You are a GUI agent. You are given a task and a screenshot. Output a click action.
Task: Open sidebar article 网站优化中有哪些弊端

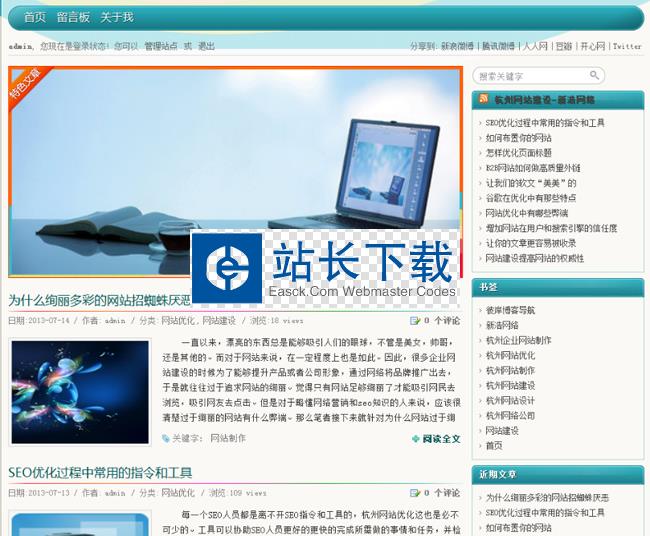click(x=526, y=213)
